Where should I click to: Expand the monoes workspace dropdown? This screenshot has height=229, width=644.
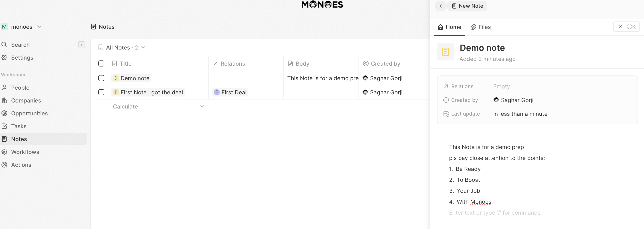pyautogui.click(x=39, y=27)
